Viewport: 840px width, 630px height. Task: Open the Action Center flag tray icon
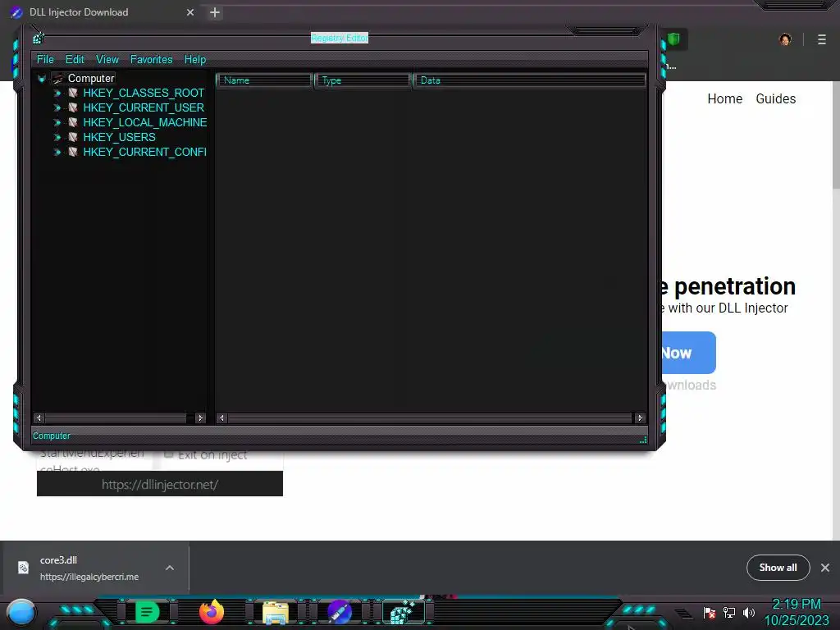[710, 612]
